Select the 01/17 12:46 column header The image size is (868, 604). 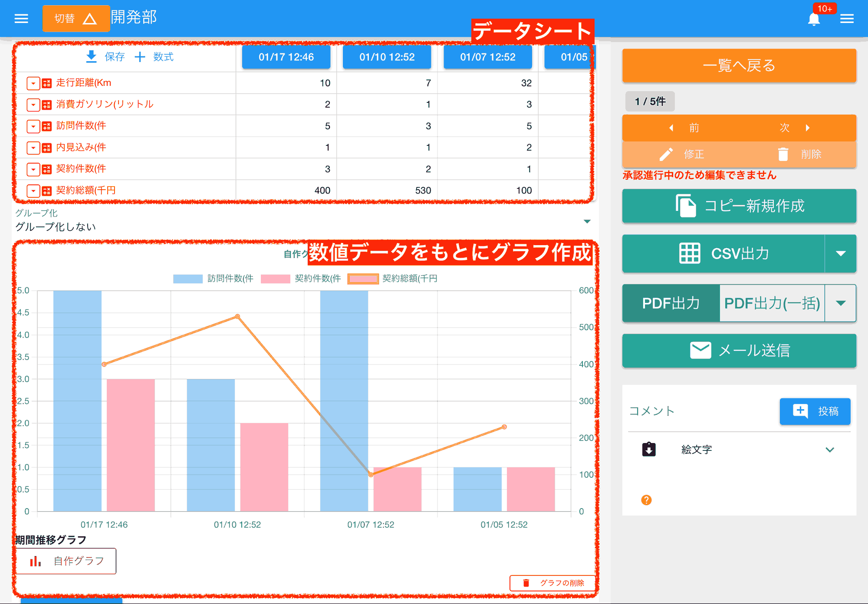286,56
